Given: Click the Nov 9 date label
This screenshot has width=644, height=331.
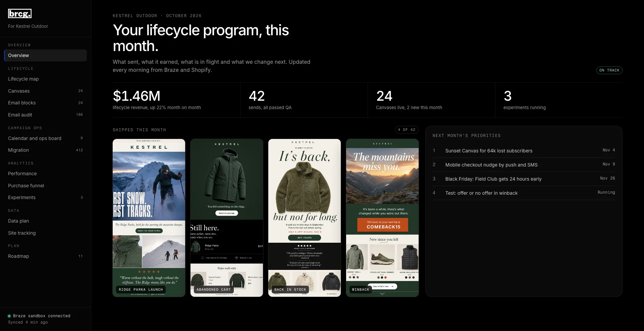Looking at the screenshot, I should coord(609,164).
